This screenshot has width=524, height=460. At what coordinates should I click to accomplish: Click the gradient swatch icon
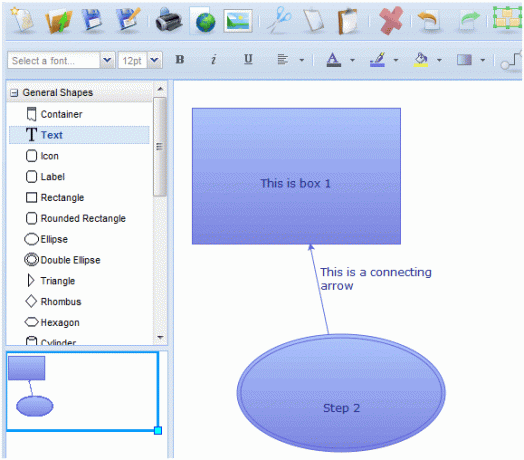(x=465, y=60)
